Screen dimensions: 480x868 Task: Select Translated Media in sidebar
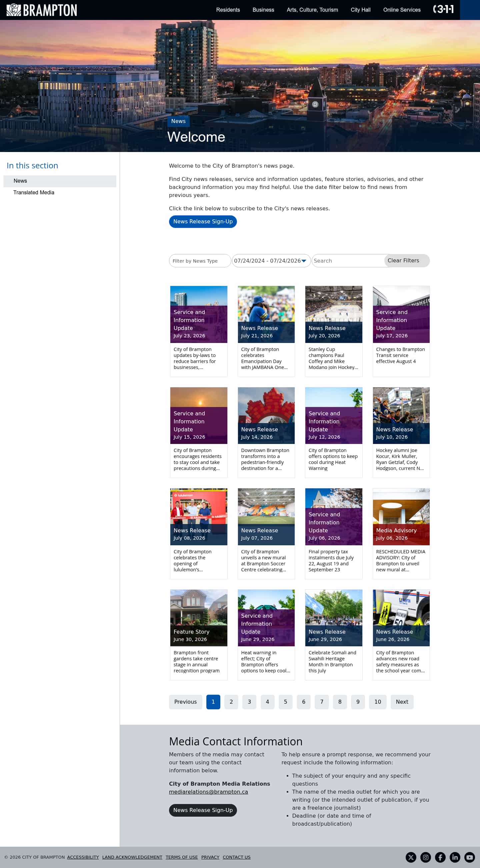[x=34, y=192]
